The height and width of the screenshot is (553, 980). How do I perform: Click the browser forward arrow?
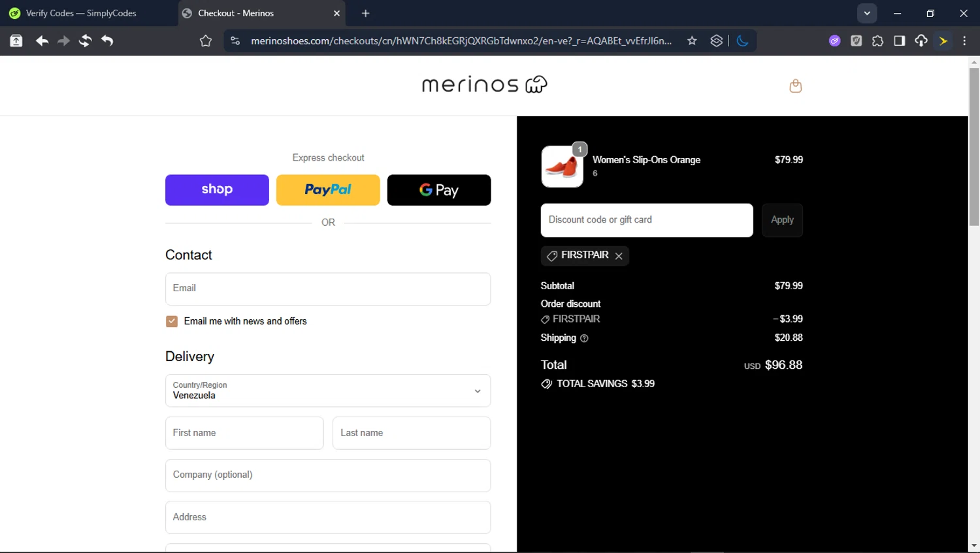click(63, 41)
